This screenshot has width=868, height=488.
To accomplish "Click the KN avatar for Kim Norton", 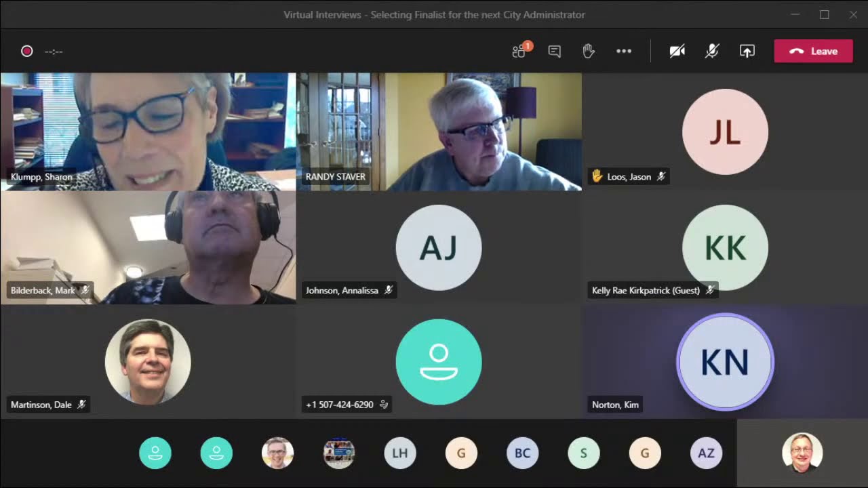I will (x=725, y=362).
